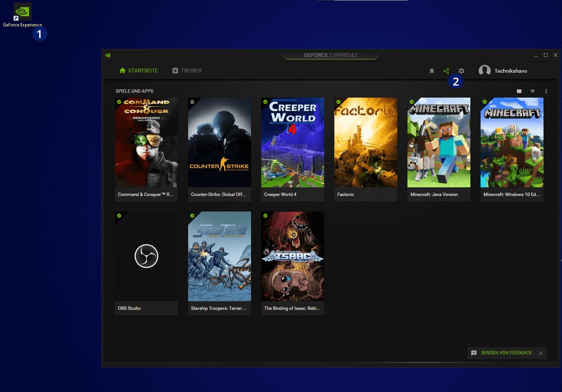Open the filter games icon
Screen dimensions: 562x392
533,91
